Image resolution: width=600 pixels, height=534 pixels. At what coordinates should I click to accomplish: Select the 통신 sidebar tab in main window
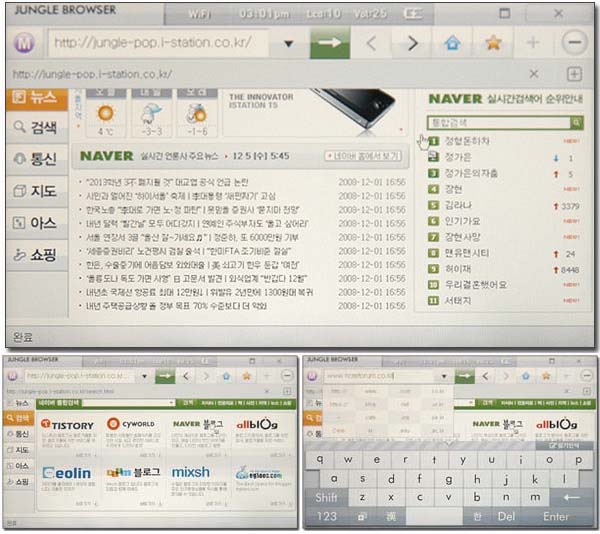(x=37, y=159)
